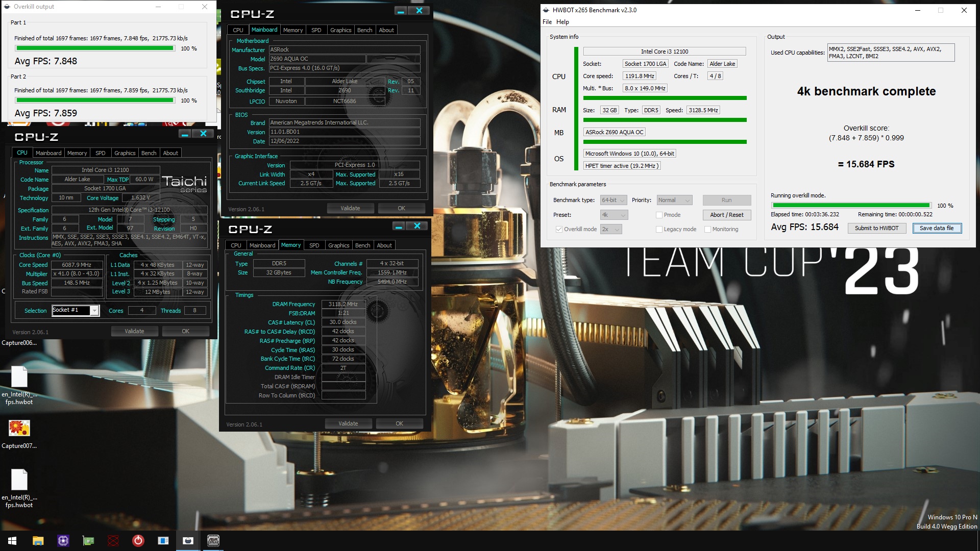Click OK in CPU-Z Memory window

(399, 423)
